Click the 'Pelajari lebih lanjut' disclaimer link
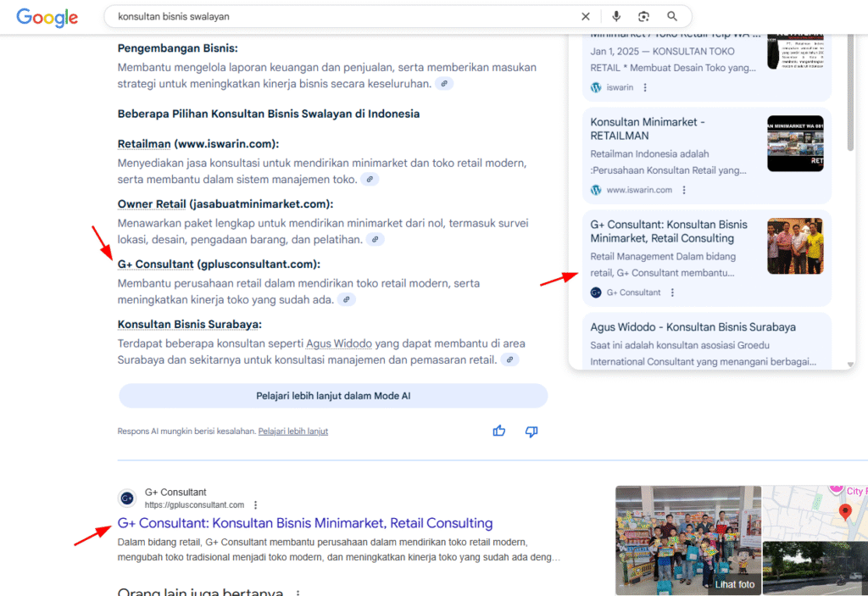Image resolution: width=868 pixels, height=596 pixels. click(x=292, y=432)
